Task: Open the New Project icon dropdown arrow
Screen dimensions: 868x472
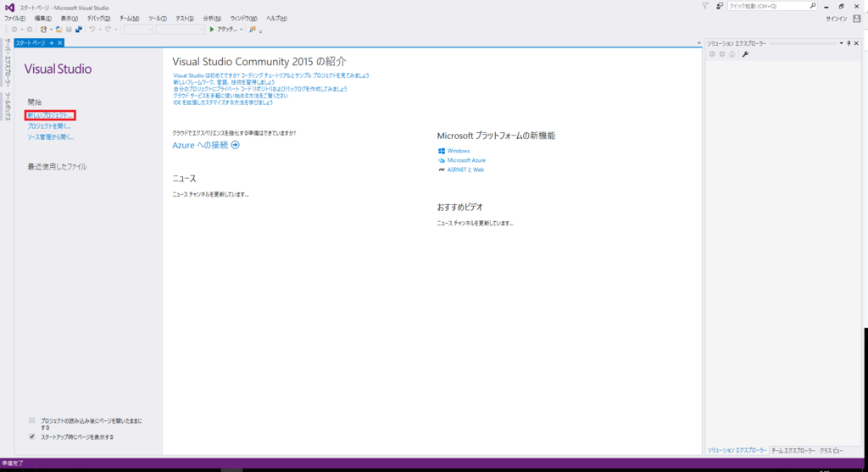Action: [x=51, y=30]
